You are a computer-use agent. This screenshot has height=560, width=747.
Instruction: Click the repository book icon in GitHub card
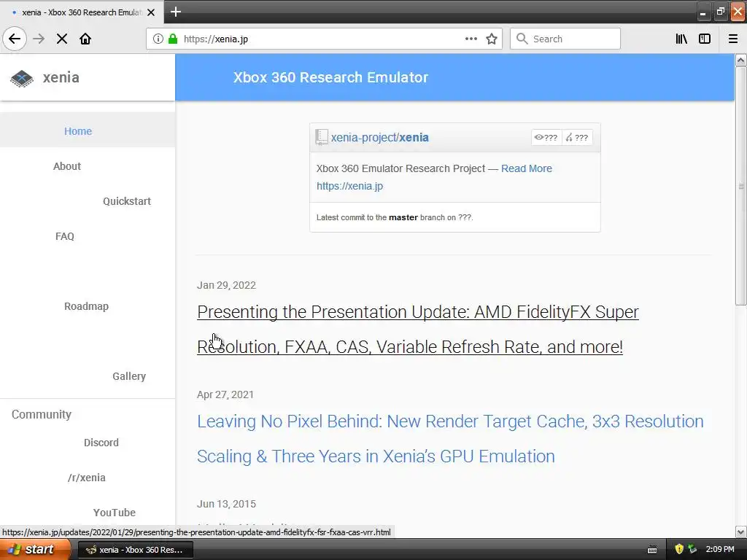322,137
